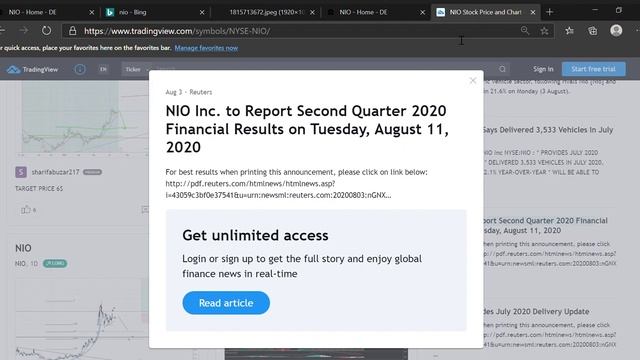This screenshot has height=360, width=640.
Task: Open the TARGET PRICE 65 chart thumbnail
Action: [82, 117]
